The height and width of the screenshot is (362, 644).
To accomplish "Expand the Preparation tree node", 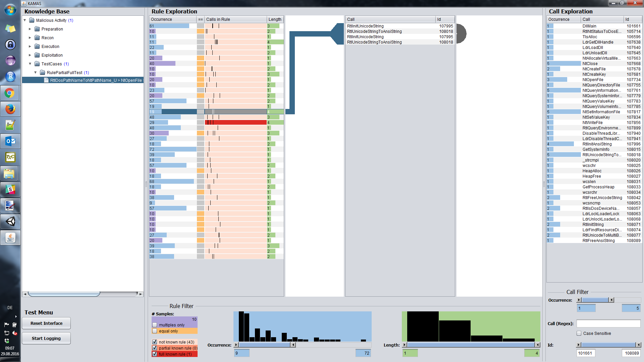I will pyautogui.click(x=30, y=29).
